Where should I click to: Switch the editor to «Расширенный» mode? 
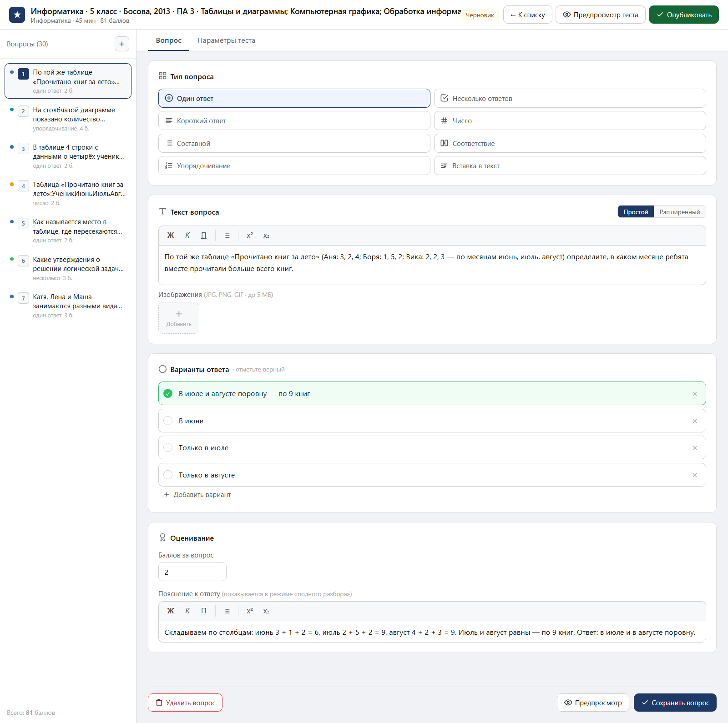679,212
